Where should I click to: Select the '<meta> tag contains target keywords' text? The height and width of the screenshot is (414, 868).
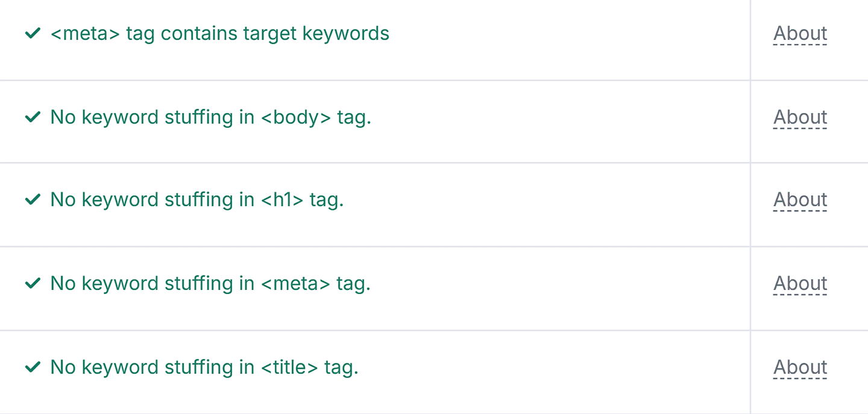point(219,34)
